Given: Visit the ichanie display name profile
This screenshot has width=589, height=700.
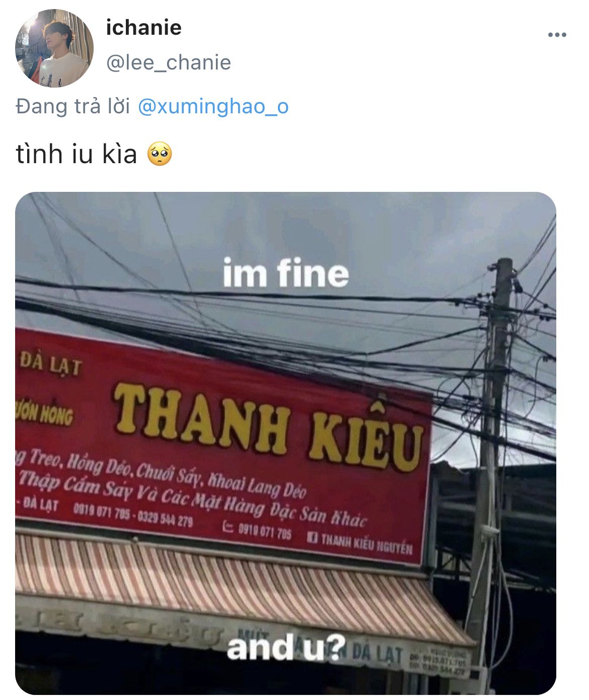Looking at the screenshot, I should 144,27.
